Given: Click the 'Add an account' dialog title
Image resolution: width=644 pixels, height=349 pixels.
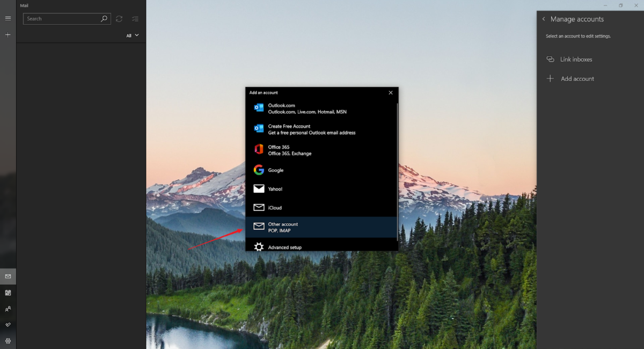Looking at the screenshot, I should tap(264, 93).
